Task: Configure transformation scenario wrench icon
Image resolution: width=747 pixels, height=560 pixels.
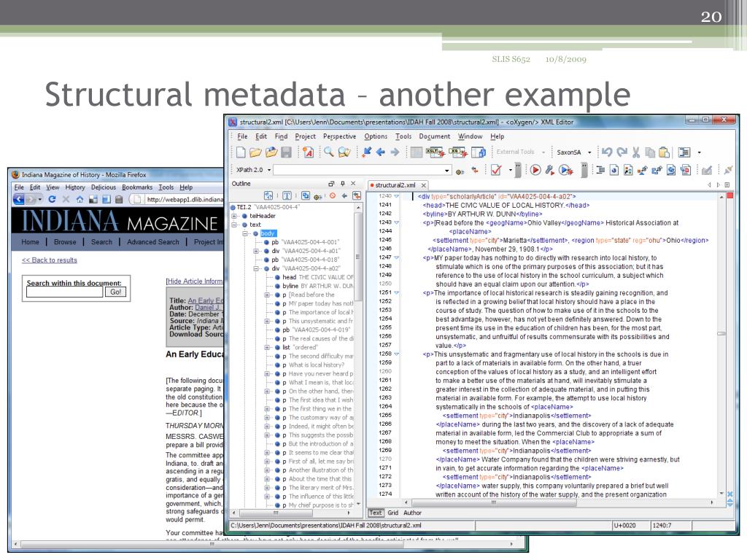Action: 550,170
